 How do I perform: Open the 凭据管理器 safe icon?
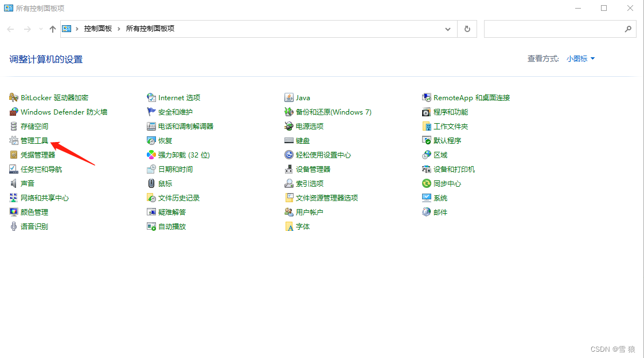click(x=14, y=155)
